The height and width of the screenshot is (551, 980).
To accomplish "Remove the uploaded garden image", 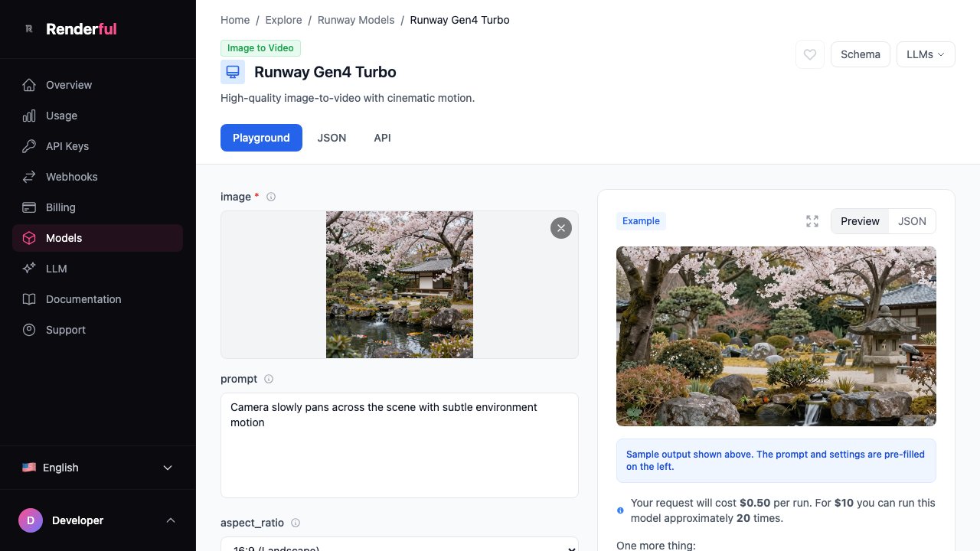I will (x=561, y=228).
